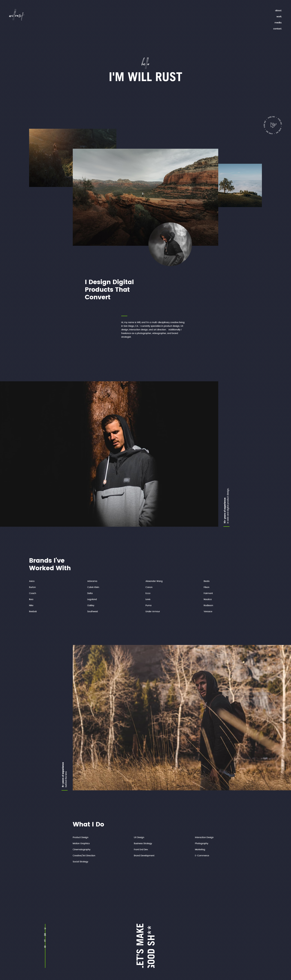Screen dimensions: 291x980
Task: Click the Asics brand entry
Action: [x=32, y=581]
